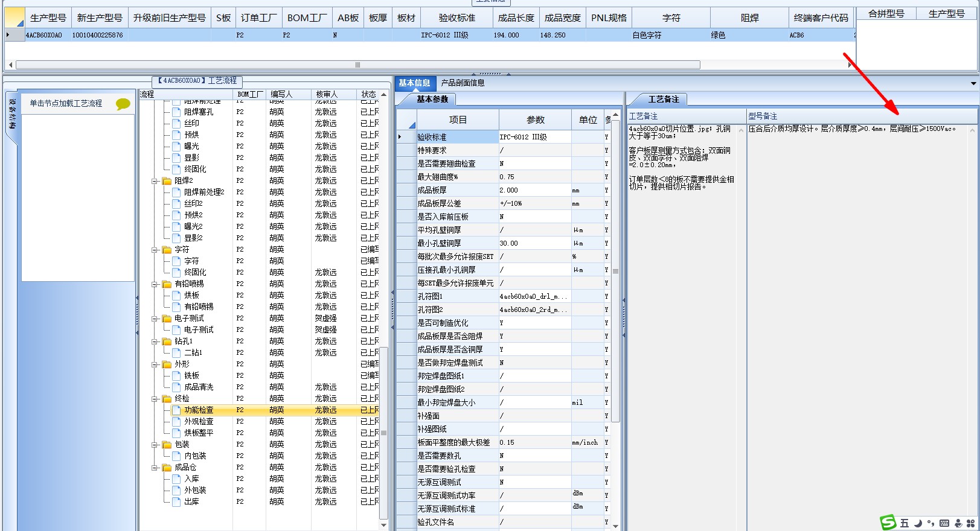Click the top grid horizontal scrollbar thumb
This screenshot has height=531, width=980.
[x=357, y=65]
